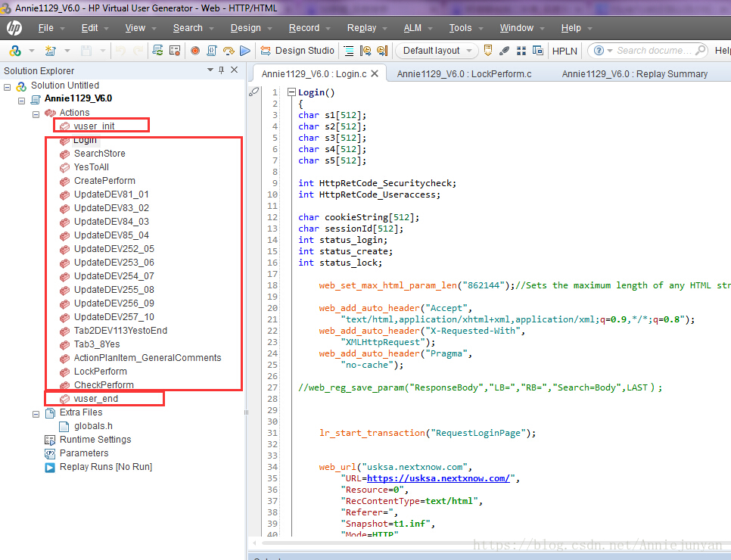The image size is (731, 560).
Task: Select the Tab2DEV113YestoEnd action
Action: [121, 330]
